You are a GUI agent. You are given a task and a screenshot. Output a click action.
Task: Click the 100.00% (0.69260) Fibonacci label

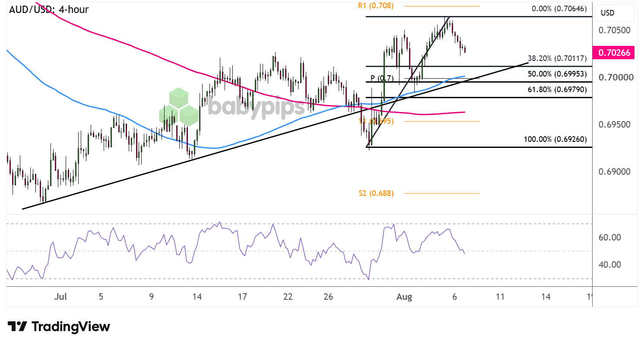click(555, 139)
